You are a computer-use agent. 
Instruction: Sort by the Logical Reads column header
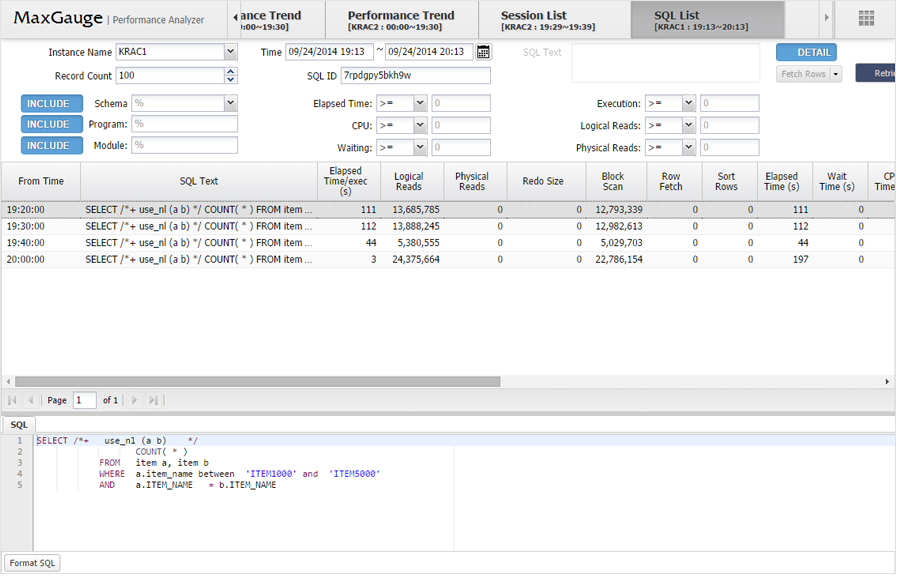pos(409,181)
